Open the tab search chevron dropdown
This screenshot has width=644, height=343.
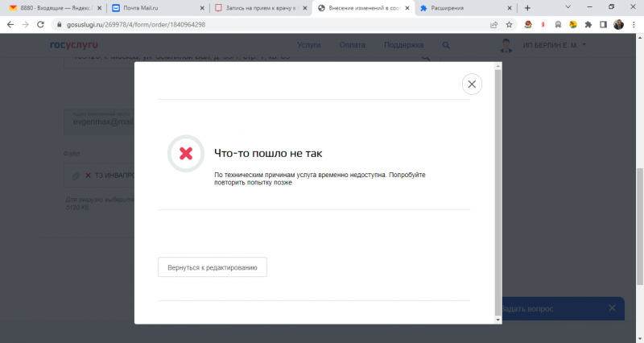(x=569, y=7)
